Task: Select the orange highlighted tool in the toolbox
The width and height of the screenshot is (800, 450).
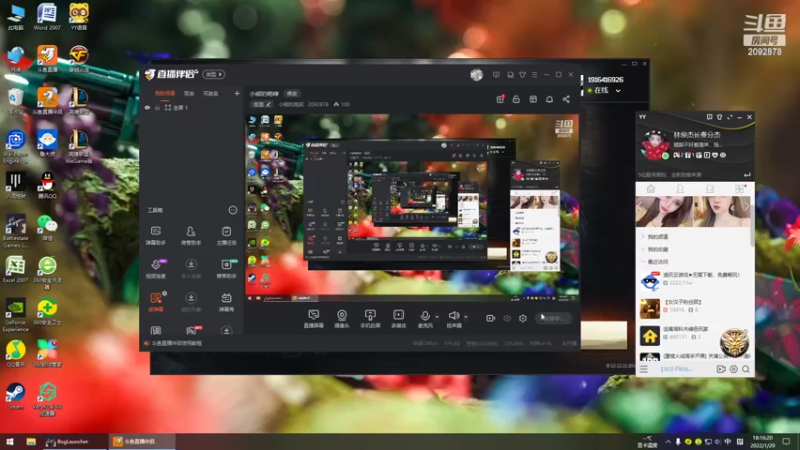Action: (x=156, y=302)
